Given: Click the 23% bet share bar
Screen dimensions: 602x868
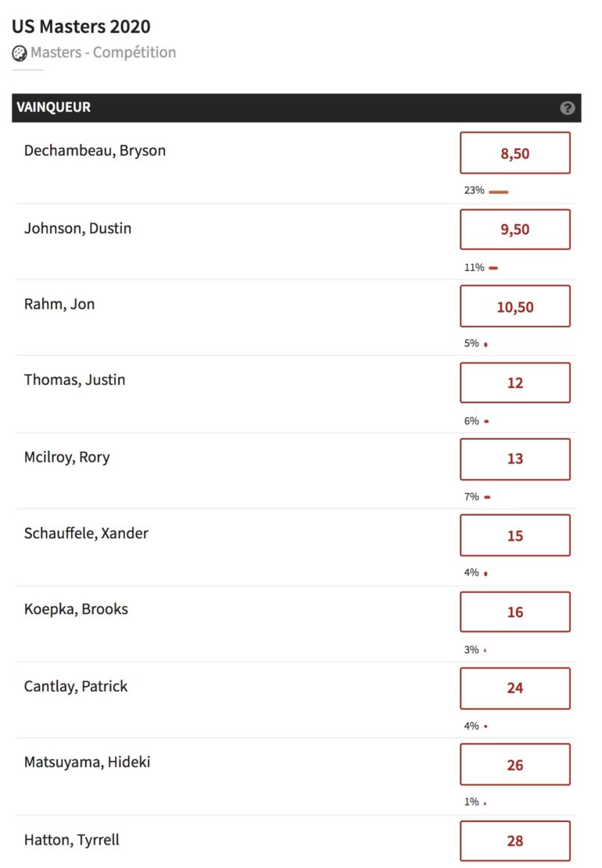Looking at the screenshot, I should [x=499, y=192].
